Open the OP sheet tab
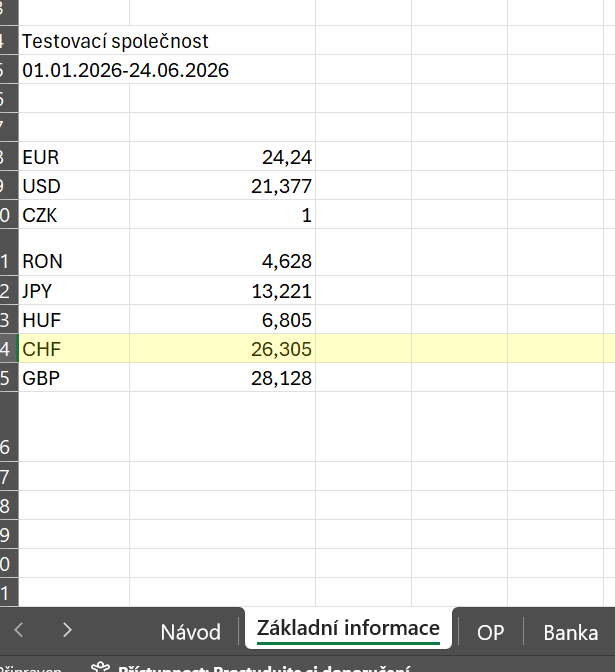Image resolution: width=615 pixels, height=672 pixels. tap(490, 632)
